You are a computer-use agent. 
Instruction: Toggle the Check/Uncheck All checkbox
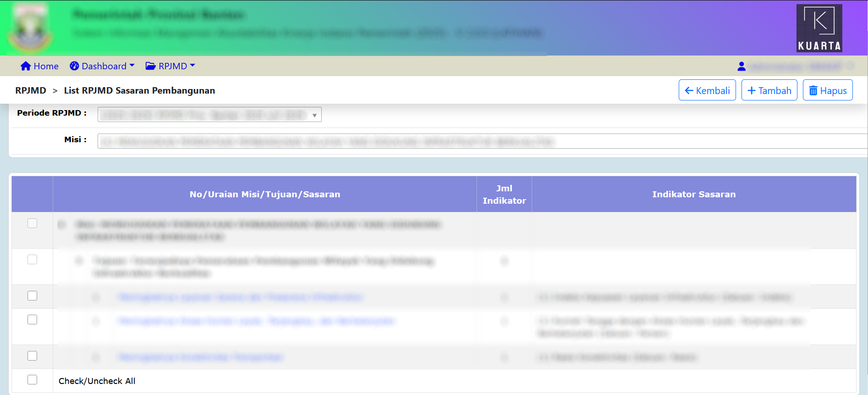click(x=32, y=380)
